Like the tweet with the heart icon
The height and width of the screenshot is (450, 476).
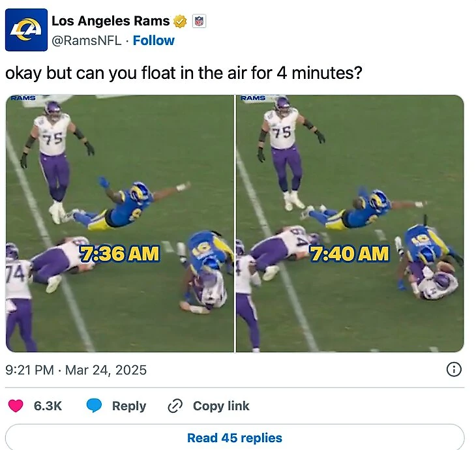coord(16,406)
